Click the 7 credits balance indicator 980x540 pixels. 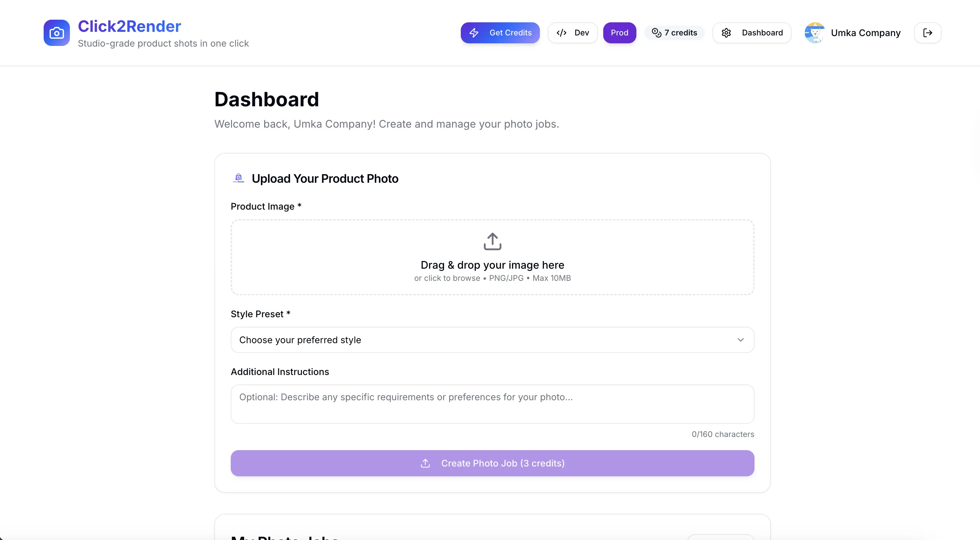pyautogui.click(x=674, y=33)
